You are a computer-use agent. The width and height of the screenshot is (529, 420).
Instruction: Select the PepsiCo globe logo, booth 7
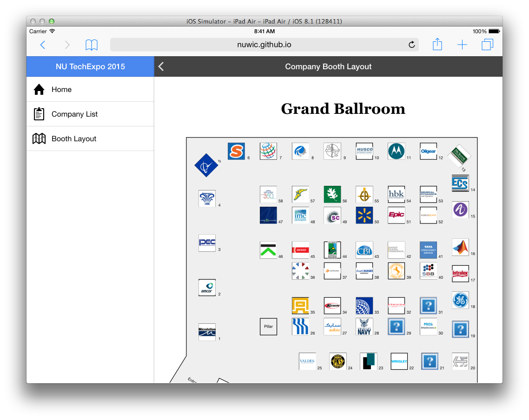point(268,151)
